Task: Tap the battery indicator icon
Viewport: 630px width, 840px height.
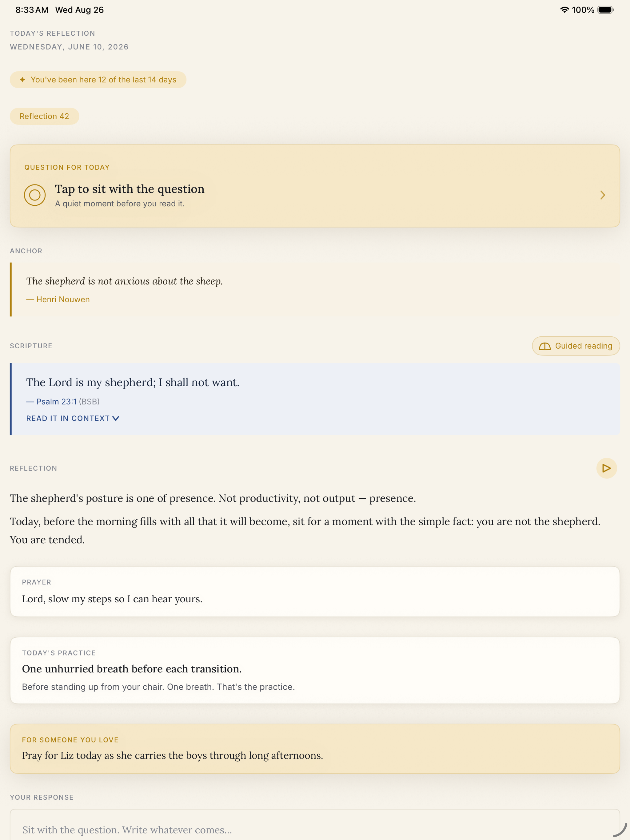Action: pyautogui.click(x=606, y=10)
